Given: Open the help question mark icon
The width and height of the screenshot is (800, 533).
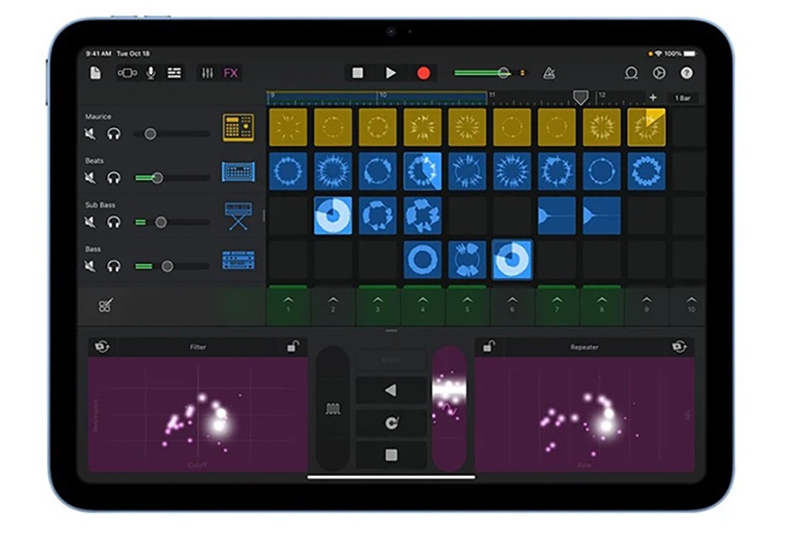Looking at the screenshot, I should tap(687, 73).
